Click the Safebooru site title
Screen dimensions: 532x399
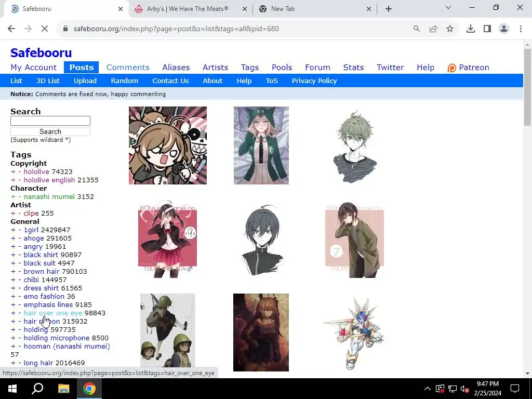41,53
